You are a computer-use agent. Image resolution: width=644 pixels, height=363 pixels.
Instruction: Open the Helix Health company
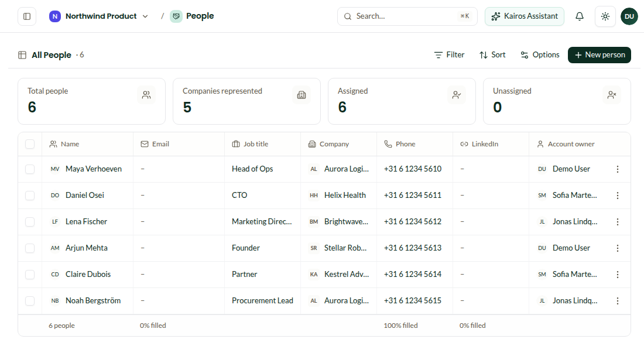point(345,196)
